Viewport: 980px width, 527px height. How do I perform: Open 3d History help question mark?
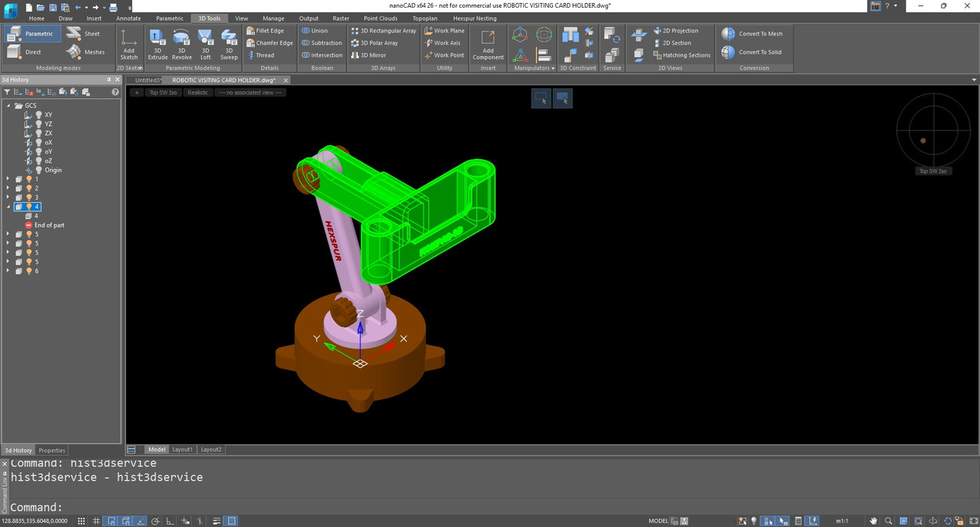tap(115, 92)
